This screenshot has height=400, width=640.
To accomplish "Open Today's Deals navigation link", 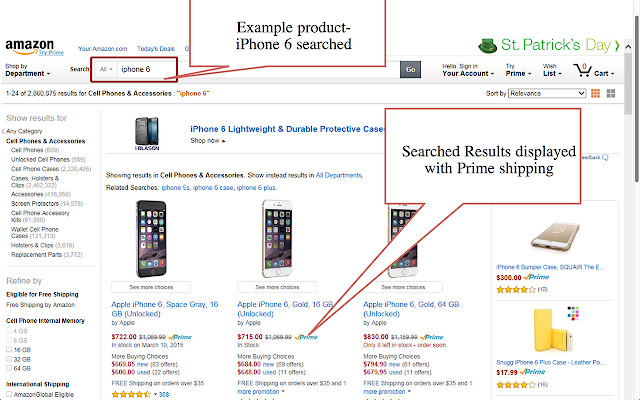I will coord(156,49).
